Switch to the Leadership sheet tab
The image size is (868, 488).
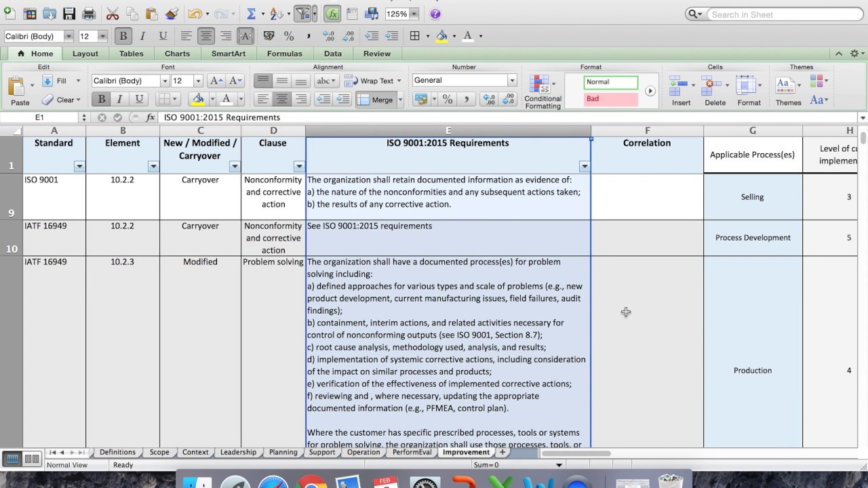pyautogui.click(x=239, y=452)
